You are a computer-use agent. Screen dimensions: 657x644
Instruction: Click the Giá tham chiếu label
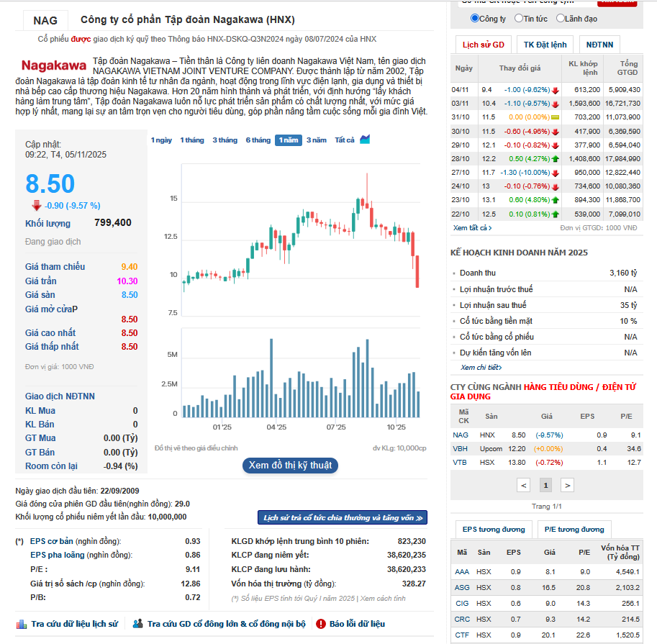(55, 267)
